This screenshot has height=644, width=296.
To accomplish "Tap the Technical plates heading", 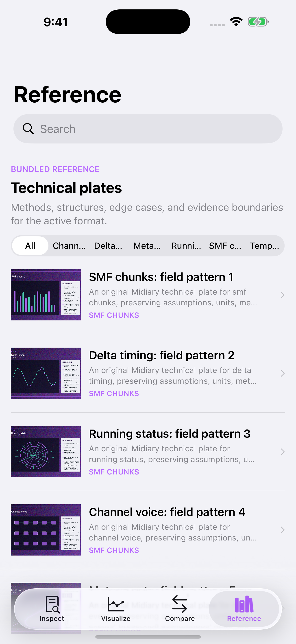I will point(66,188).
